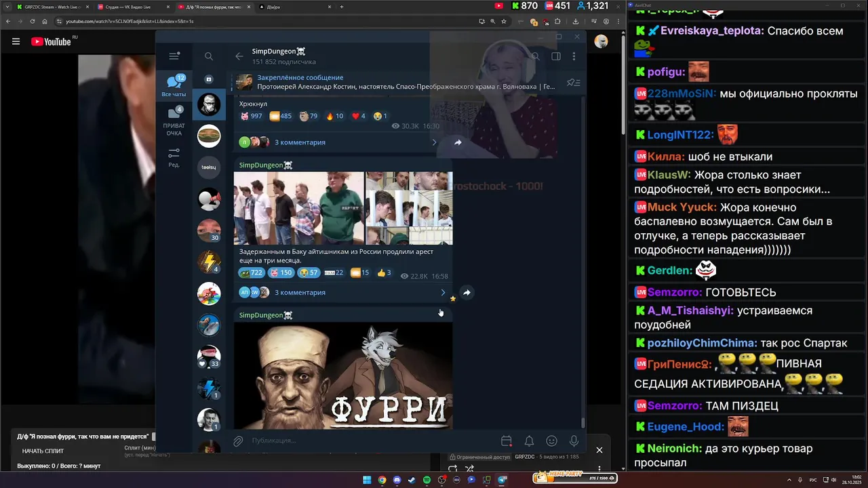The height and width of the screenshot is (488, 868).
Task: Open Steam from taskbar
Action: (412, 480)
